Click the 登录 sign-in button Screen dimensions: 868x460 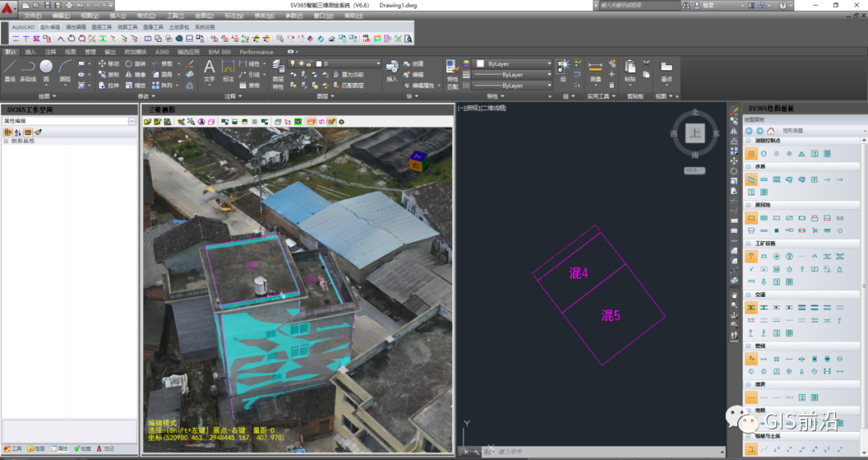(708, 5)
